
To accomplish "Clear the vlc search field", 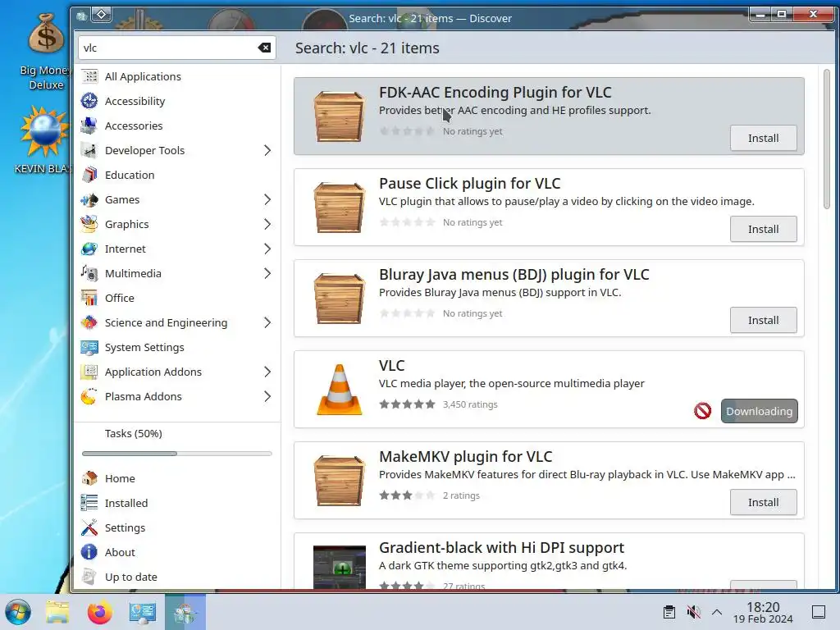I will (x=264, y=48).
